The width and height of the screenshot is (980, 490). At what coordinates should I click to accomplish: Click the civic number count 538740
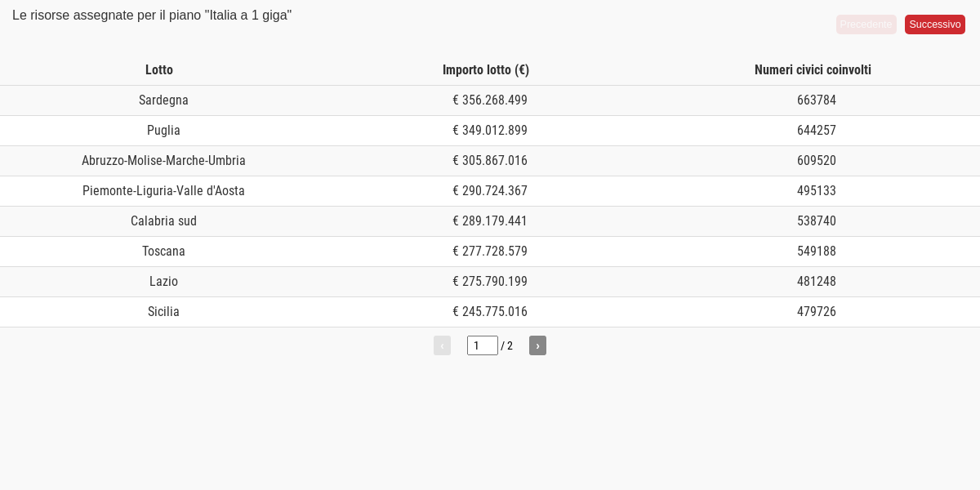pos(817,221)
